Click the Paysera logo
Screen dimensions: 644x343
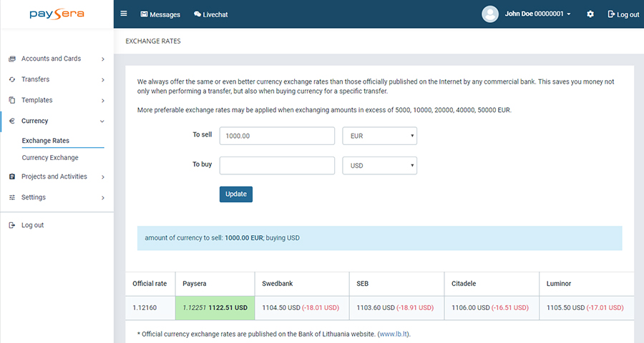tap(57, 14)
